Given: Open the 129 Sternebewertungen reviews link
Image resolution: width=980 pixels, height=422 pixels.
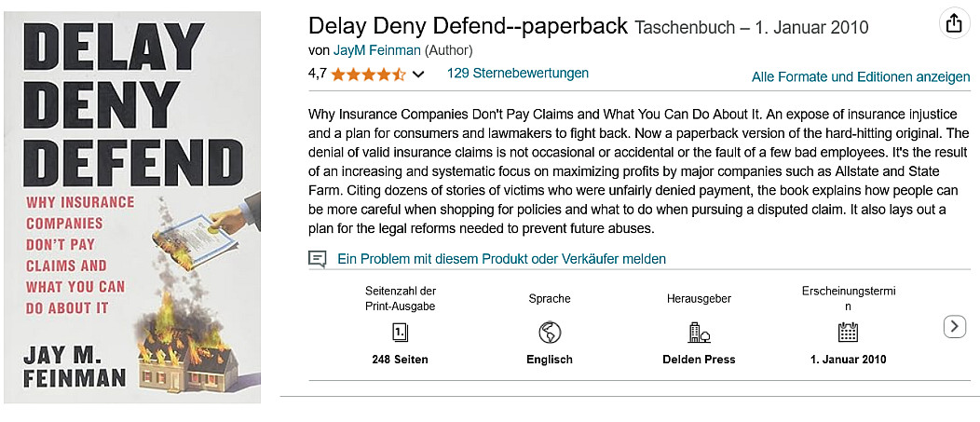Looking at the screenshot, I should pos(517,73).
